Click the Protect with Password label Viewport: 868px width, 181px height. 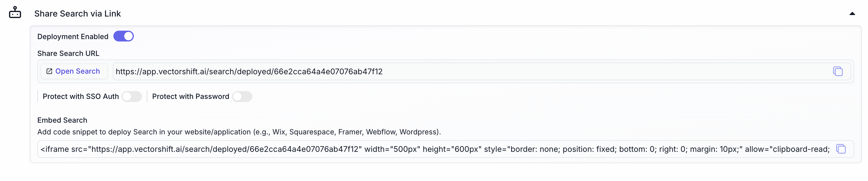[191, 97]
